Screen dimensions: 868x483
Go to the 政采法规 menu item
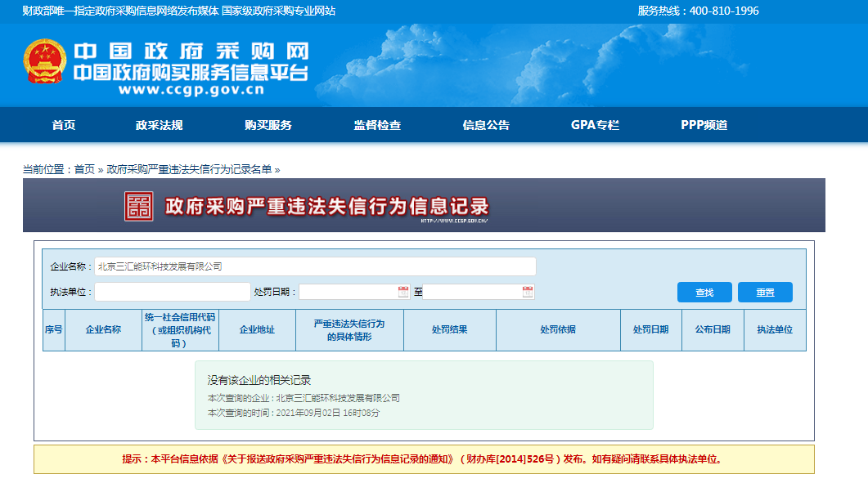pyautogui.click(x=160, y=125)
